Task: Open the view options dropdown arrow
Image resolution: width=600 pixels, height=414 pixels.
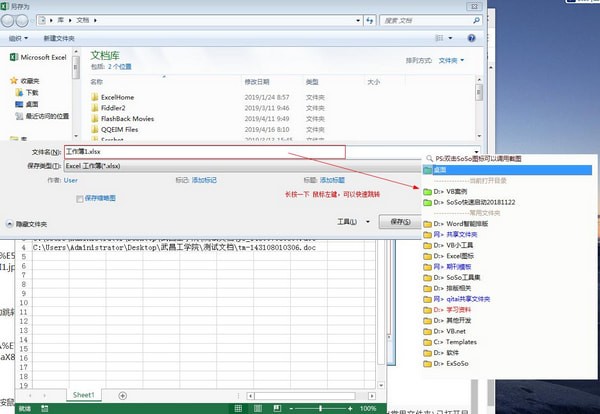Action: (450, 38)
